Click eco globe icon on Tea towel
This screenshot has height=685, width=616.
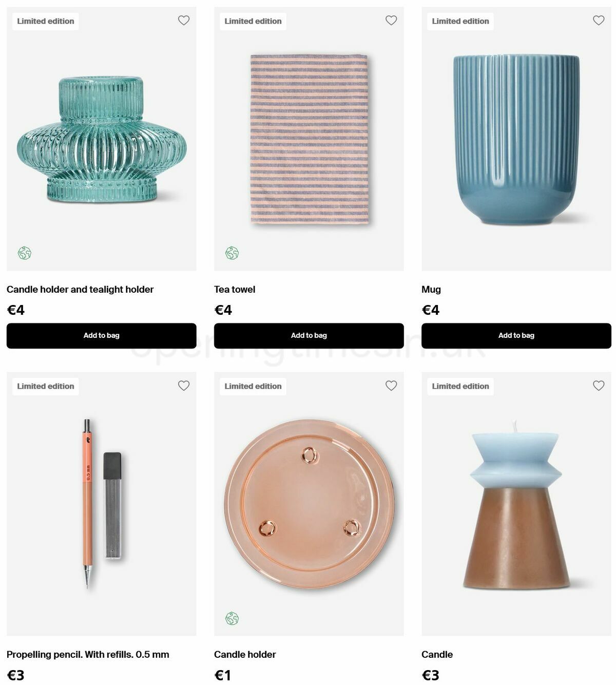click(232, 253)
